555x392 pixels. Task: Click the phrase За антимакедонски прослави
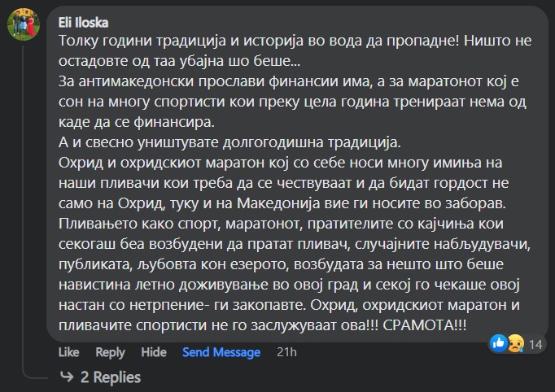pyautogui.click(x=161, y=81)
